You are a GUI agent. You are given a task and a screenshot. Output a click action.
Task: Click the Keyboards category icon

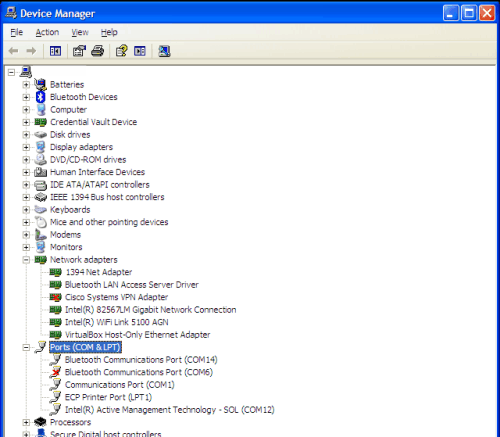click(40, 210)
